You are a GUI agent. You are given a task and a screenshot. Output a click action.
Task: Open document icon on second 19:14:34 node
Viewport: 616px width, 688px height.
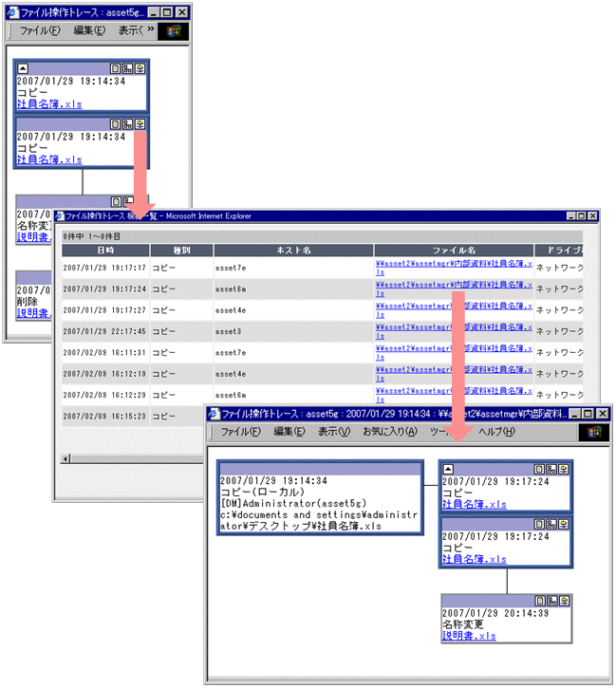115,124
